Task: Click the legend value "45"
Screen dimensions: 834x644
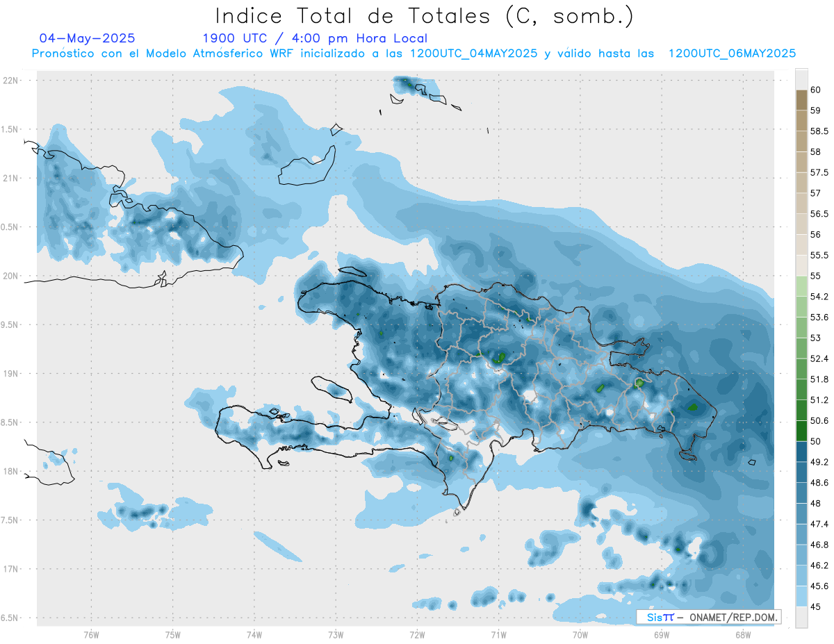Action: pos(816,606)
